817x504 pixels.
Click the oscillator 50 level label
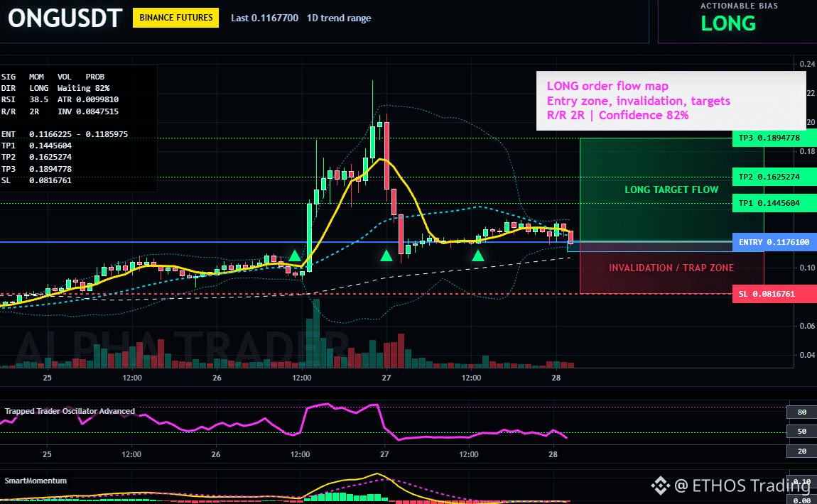click(x=801, y=431)
